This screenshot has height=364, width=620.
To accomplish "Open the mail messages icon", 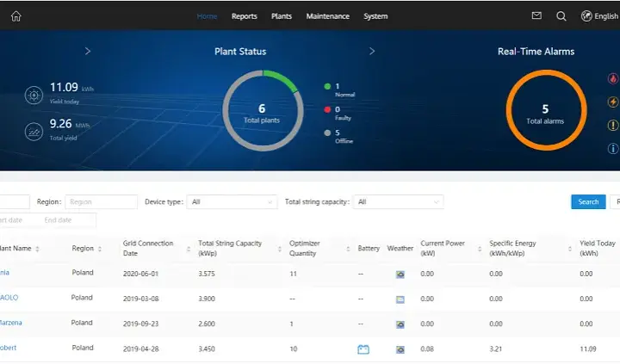I will (x=536, y=15).
